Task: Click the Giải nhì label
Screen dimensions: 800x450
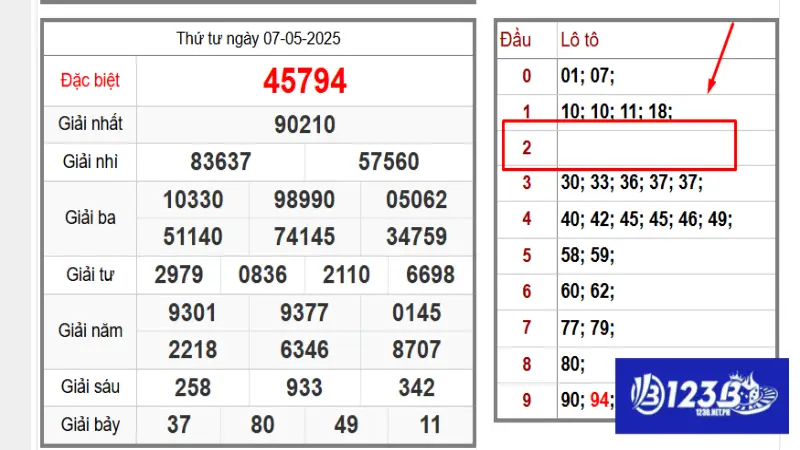Action: (x=90, y=161)
